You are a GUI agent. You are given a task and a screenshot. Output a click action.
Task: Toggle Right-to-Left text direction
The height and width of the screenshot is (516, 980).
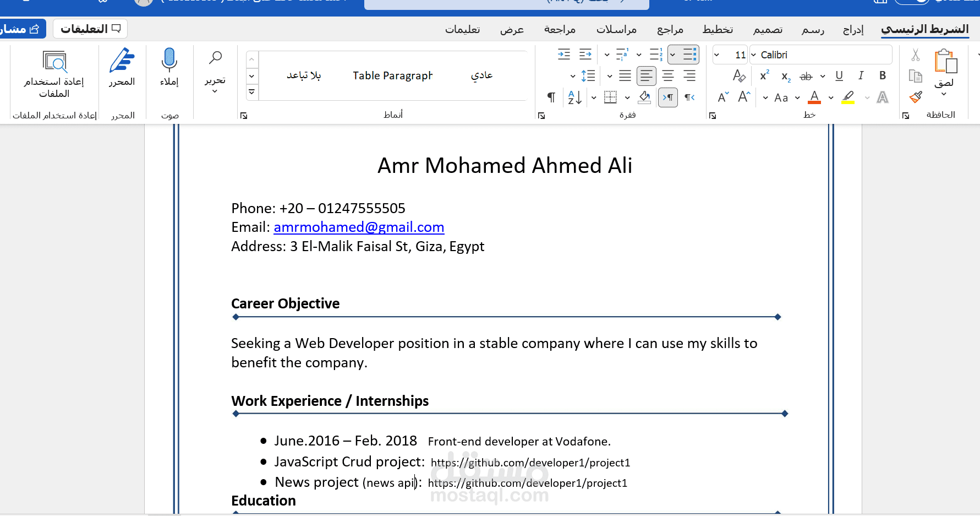689,97
